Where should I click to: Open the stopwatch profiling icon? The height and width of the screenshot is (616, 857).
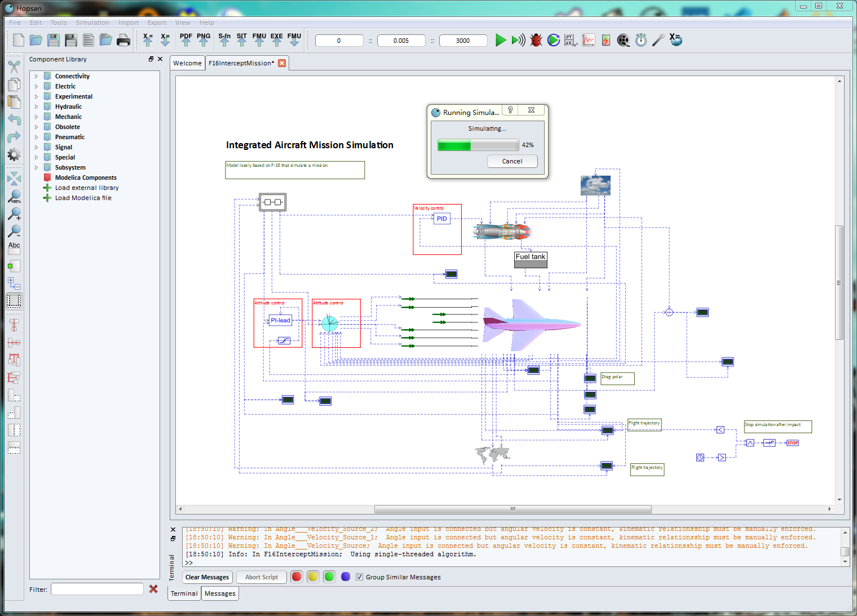pyautogui.click(x=641, y=40)
